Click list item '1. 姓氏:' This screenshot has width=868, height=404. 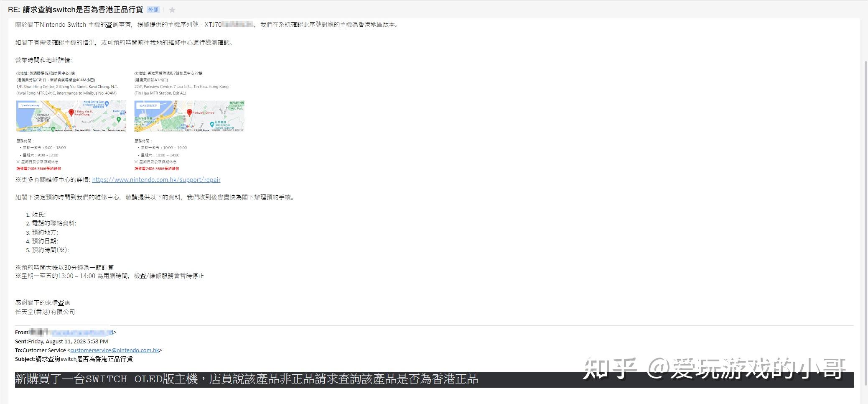point(36,215)
